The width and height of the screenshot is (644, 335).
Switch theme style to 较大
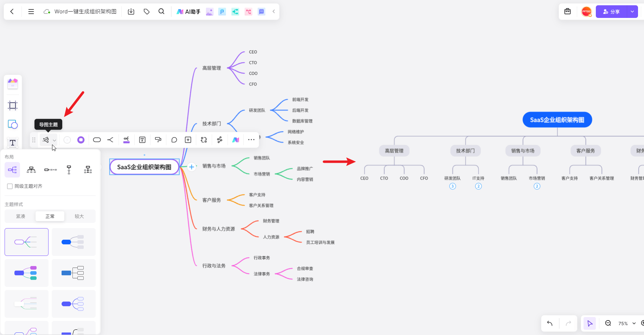pos(79,216)
